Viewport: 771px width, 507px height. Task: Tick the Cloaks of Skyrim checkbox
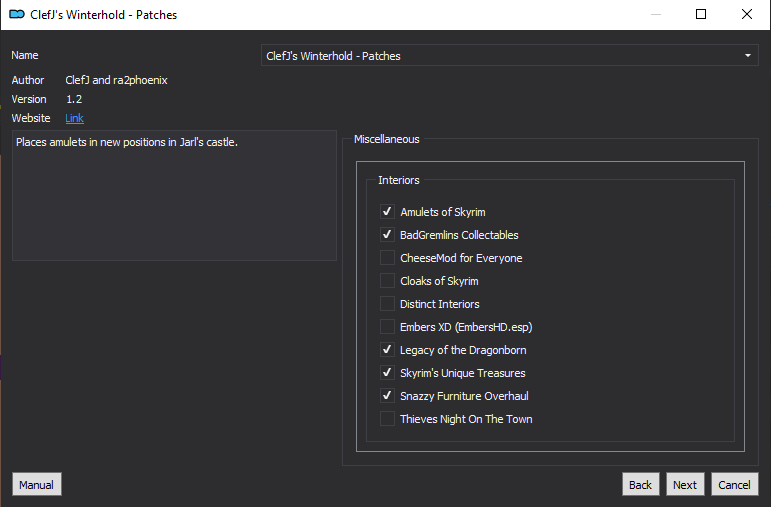(387, 281)
